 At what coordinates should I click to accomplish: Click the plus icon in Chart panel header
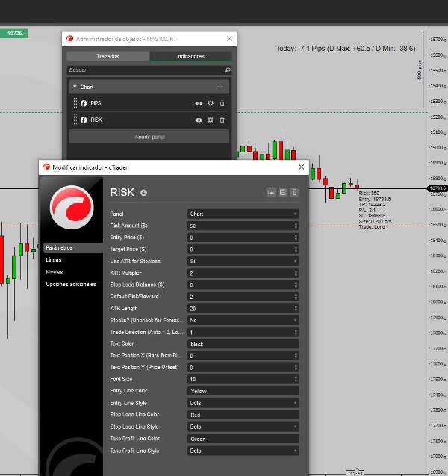click(220, 87)
